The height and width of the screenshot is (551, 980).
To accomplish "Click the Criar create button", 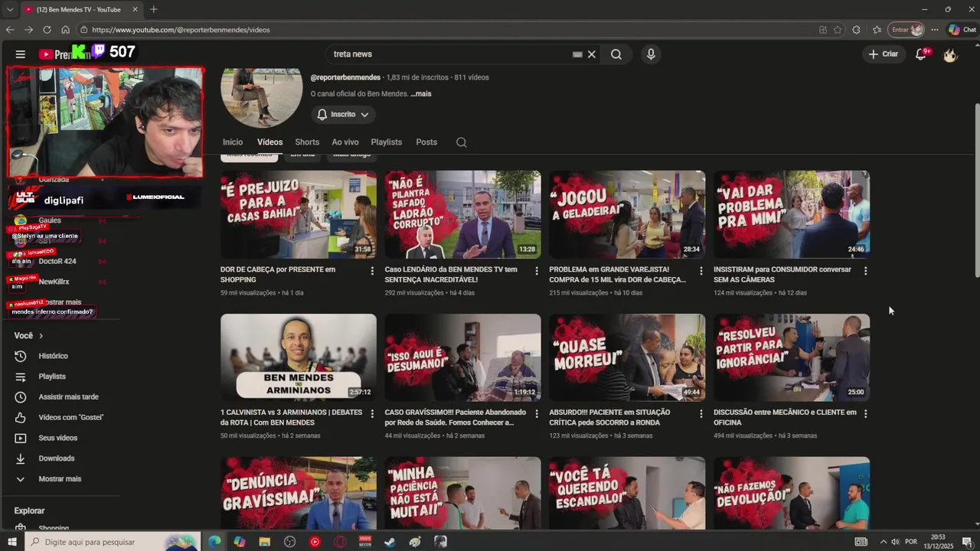I will (883, 54).
